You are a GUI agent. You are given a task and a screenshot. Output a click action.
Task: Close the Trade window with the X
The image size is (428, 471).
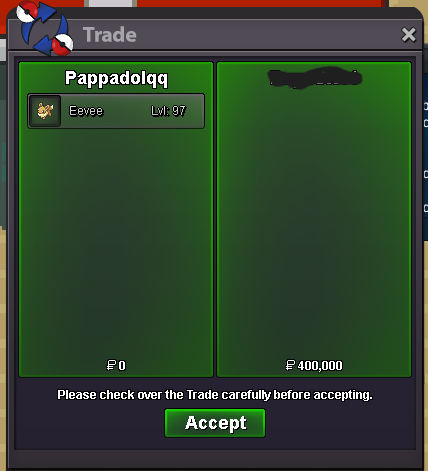click(x=409, y=35)
